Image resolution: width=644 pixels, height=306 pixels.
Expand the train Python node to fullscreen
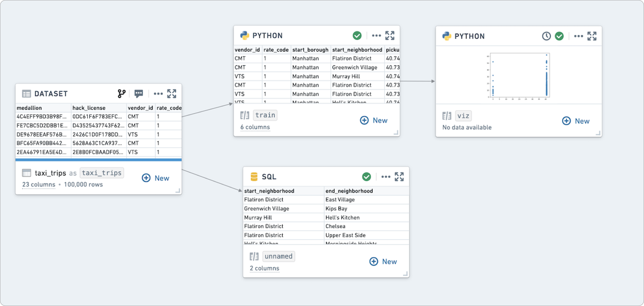(390, 35)
